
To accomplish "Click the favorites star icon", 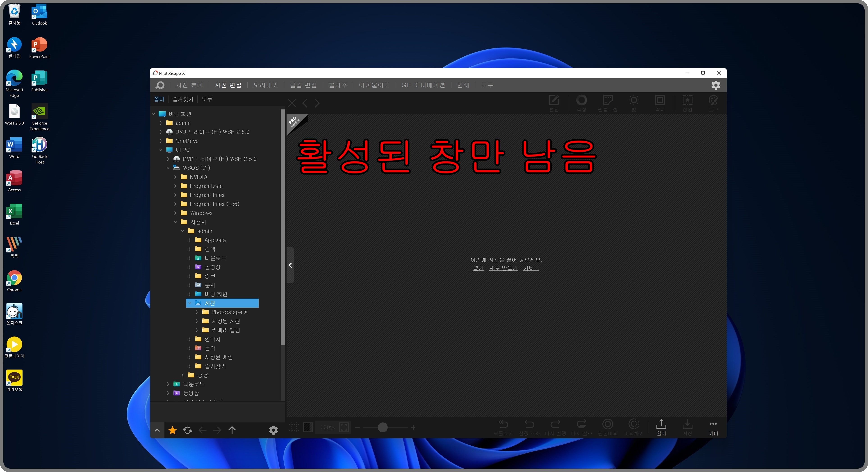I will click(173, 430).
